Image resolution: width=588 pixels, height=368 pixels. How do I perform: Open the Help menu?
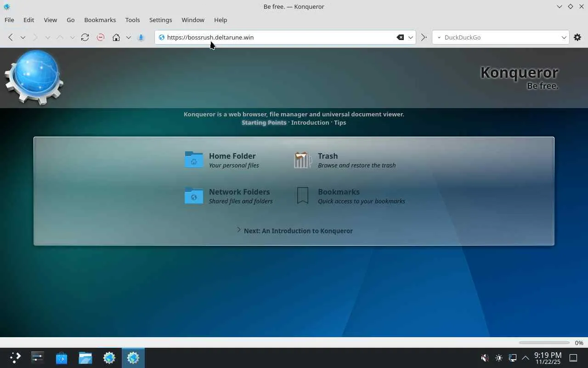(220, 20)
